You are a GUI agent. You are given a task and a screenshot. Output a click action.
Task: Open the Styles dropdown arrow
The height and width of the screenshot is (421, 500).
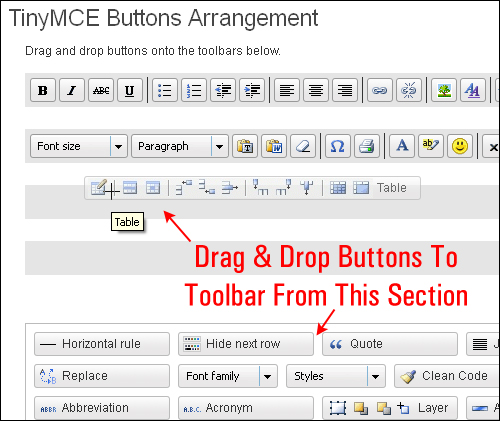click(x=376, y=376)
